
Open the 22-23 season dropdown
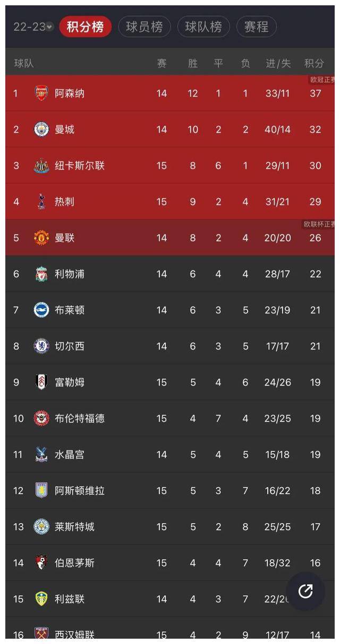[33, 27]
